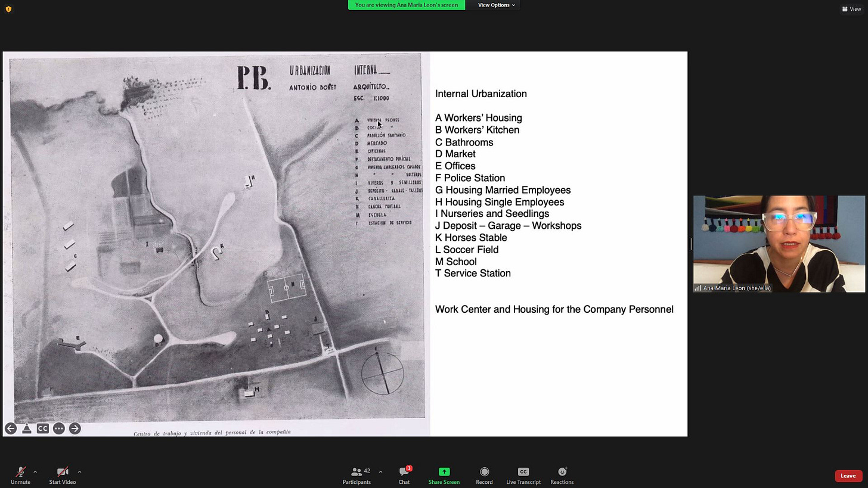Start Share Screen
Viewport: 868px width, 488px height.
click(444, 475)
